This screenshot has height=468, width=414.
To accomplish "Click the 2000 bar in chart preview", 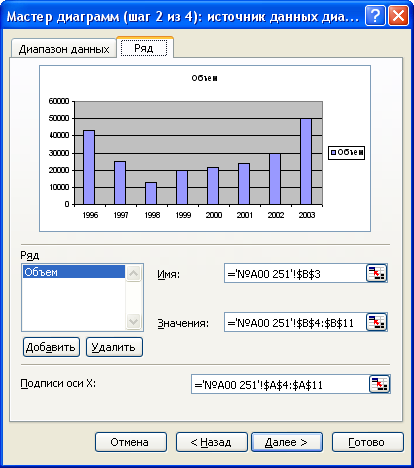I will coord(213,186).
